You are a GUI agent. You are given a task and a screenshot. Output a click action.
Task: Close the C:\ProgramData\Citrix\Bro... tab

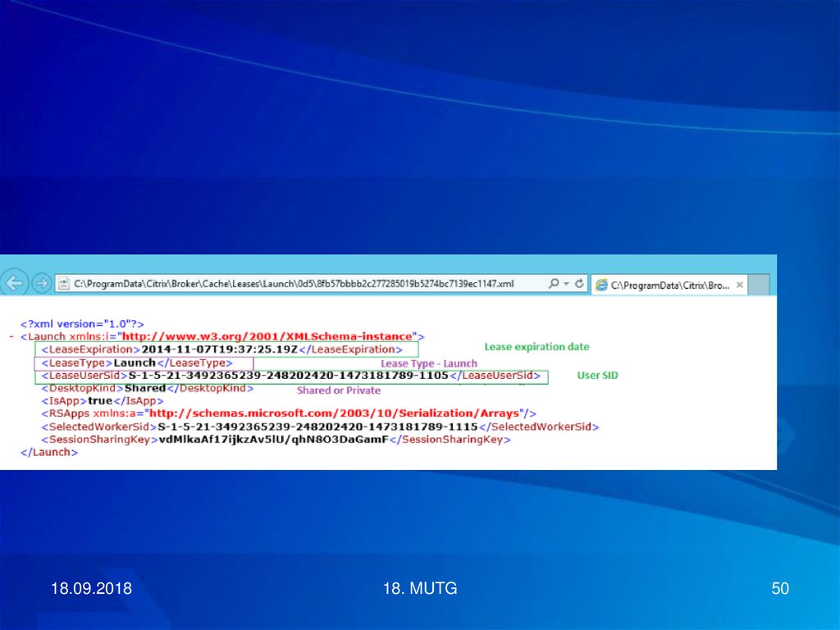(x=739, y=285)
